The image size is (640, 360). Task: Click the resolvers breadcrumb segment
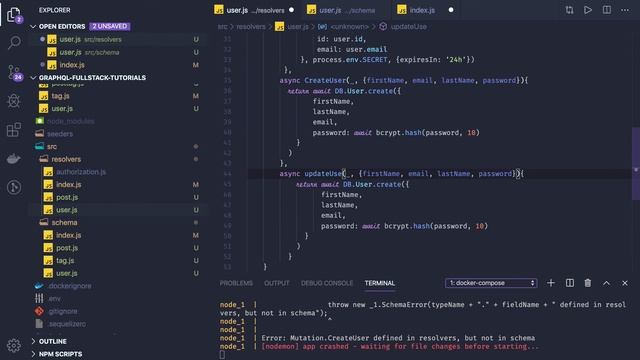coord(251,27)
